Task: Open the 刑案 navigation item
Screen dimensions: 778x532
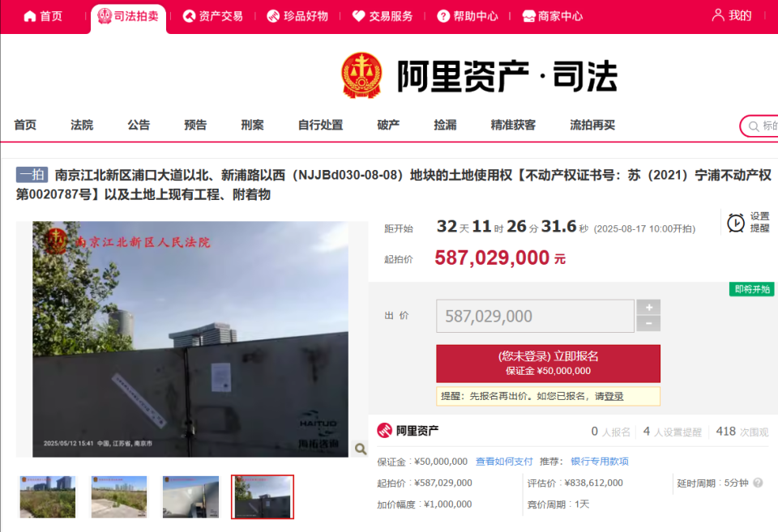Action: tap(253, 125)
